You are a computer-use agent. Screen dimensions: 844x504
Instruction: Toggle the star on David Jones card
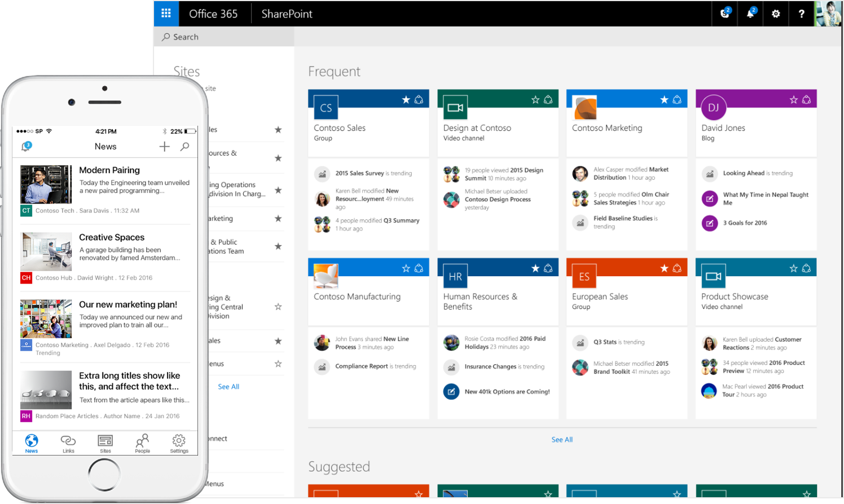pyautogui.click(x=793, y=100)
